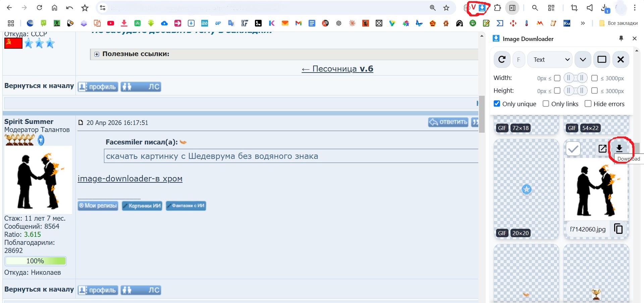
Task: Close the Image Downloader side panel
Action: coord(635,39)
